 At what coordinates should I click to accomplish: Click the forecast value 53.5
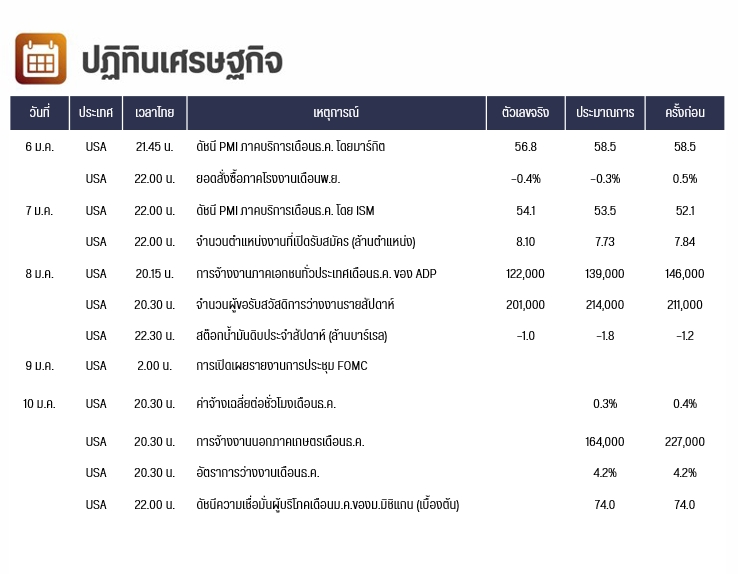[605, 211]
